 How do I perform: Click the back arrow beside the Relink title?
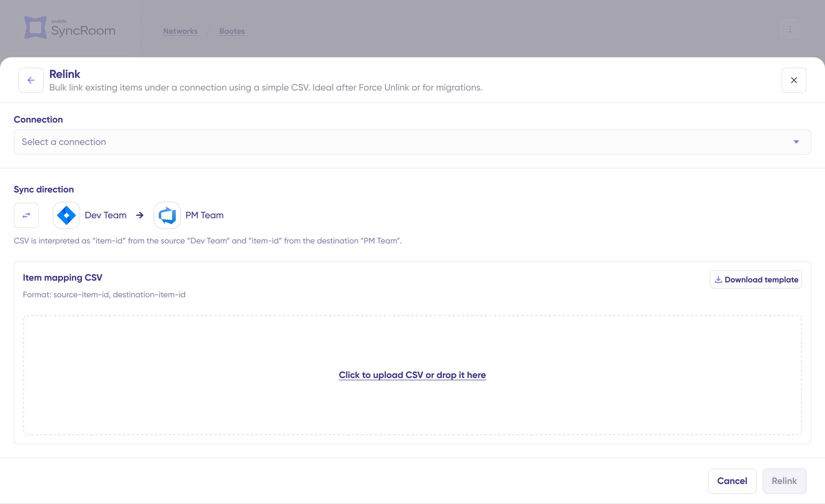click(x=31, y=80)
